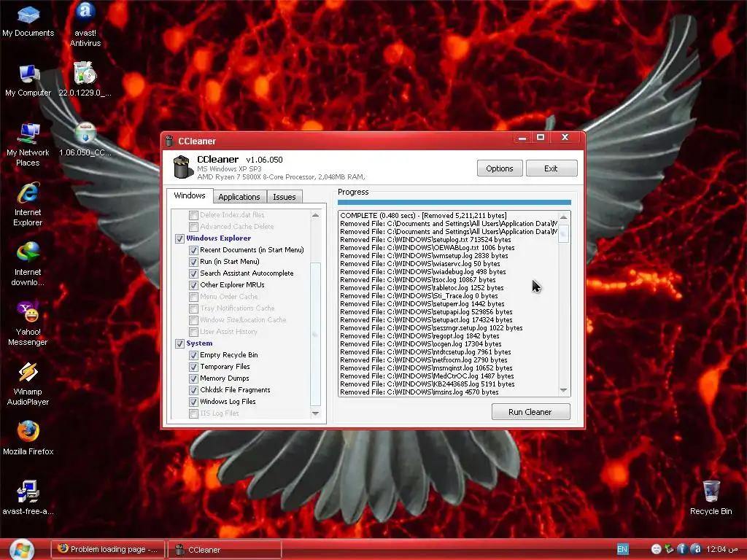The width and height of the screenshot is (747, 560).
Task: Maximize the CCleaner window
Action: [541, 138]
